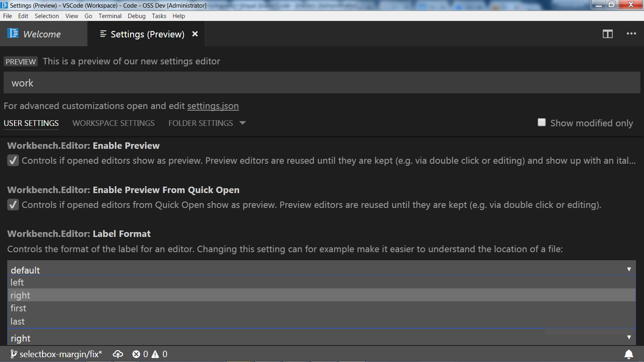Open the Debug menu
The height and width of the screenshot is (362, 644).
pos(136,16)
